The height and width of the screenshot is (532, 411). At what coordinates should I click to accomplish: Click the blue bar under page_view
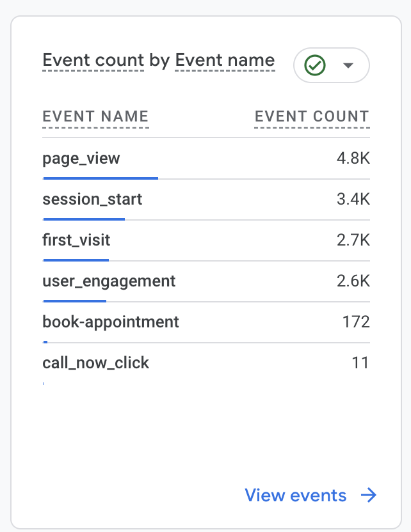100,178
